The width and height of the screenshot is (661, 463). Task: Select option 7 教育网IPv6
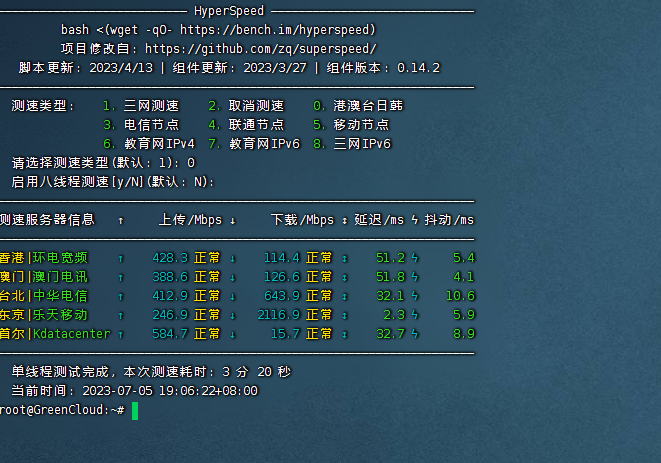254,144
